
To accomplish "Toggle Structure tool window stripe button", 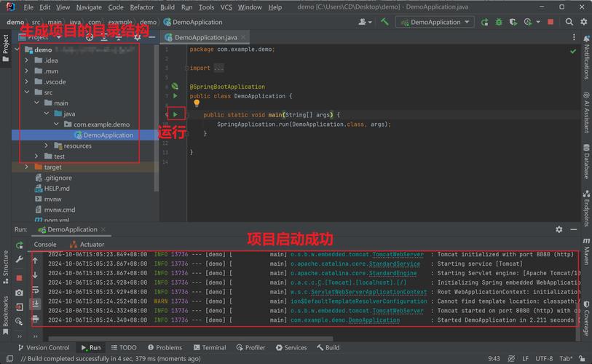I will (5, 267).
